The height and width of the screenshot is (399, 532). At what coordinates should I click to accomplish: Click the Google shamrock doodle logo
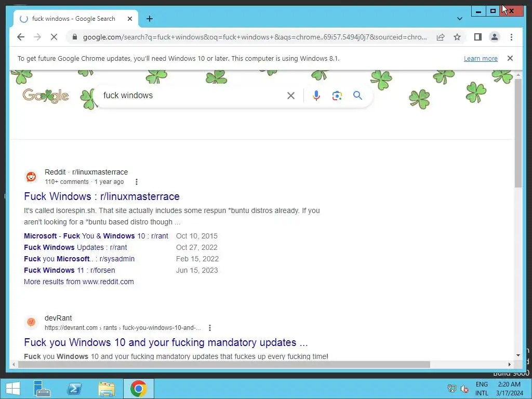[46, 96]
